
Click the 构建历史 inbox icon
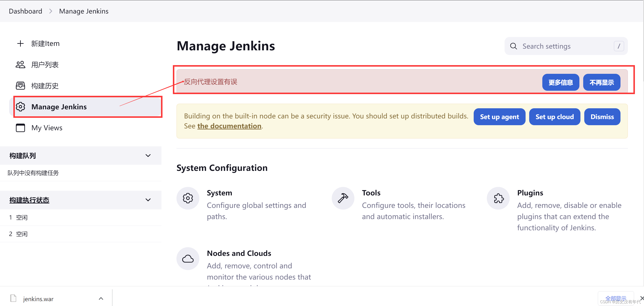(x=20, y=86)
